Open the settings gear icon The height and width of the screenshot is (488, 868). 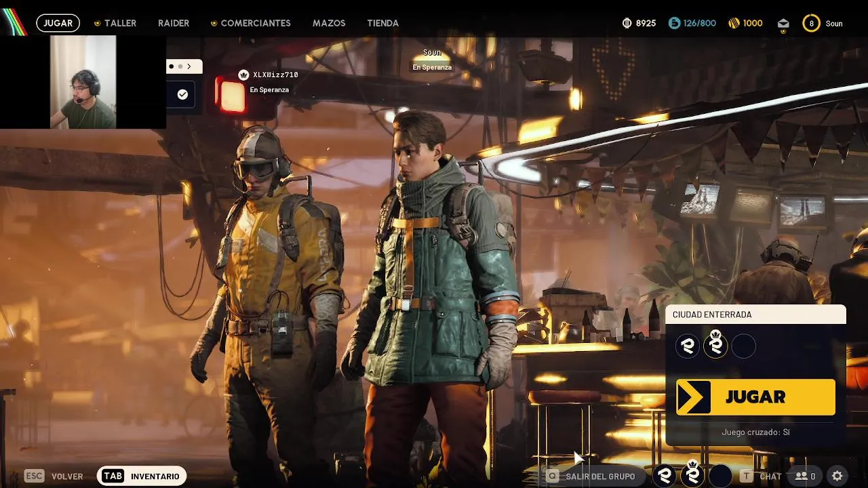837,476
